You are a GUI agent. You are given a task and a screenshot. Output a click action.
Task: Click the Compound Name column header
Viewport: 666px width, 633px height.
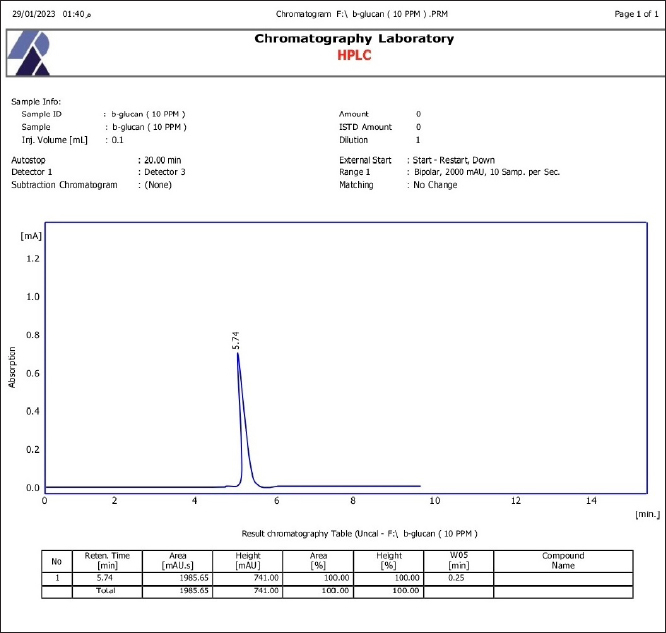click(x=563, y=560)
